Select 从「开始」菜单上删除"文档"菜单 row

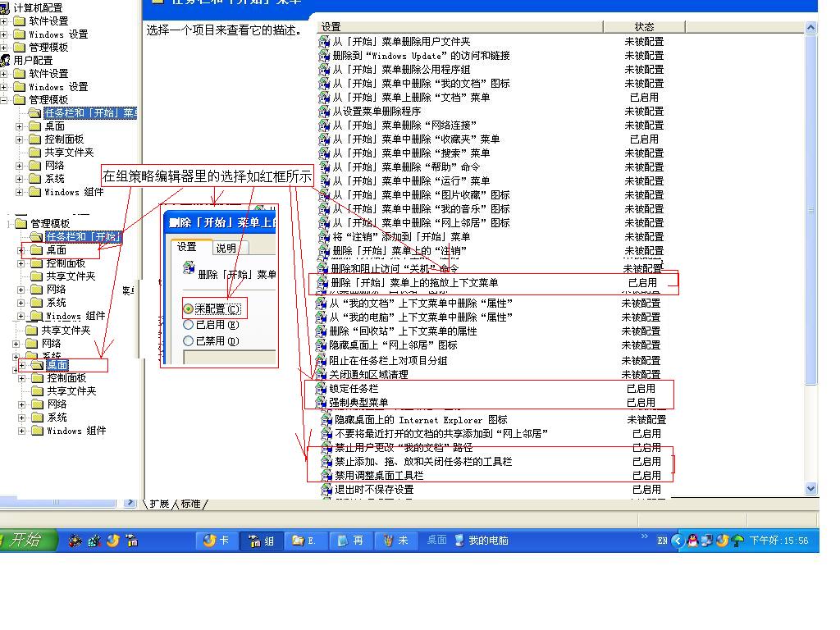pyautogui.click(x=491, y=97)
